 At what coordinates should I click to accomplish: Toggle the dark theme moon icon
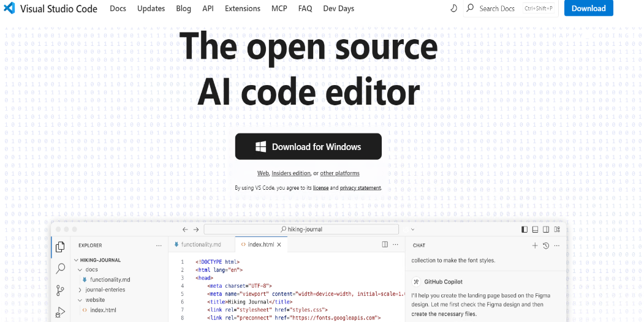[454, 8]
